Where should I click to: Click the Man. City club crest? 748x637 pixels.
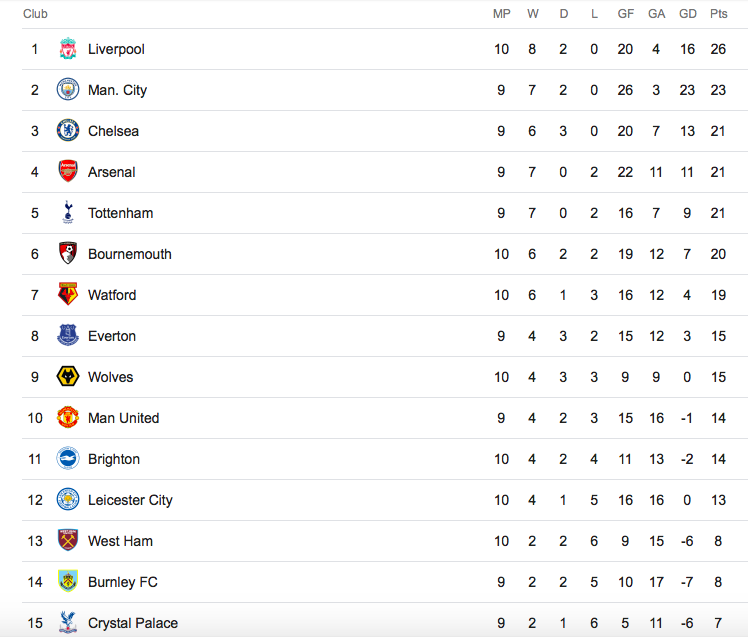(x=68, y=90)
